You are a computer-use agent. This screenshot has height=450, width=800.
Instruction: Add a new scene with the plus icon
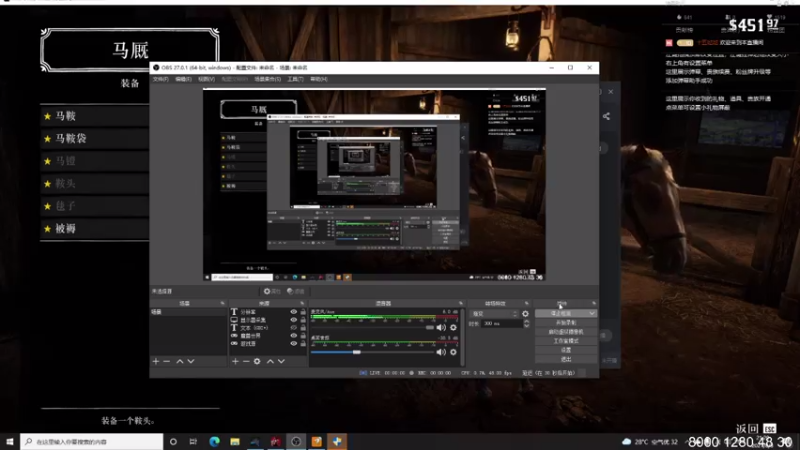[156, 361]
